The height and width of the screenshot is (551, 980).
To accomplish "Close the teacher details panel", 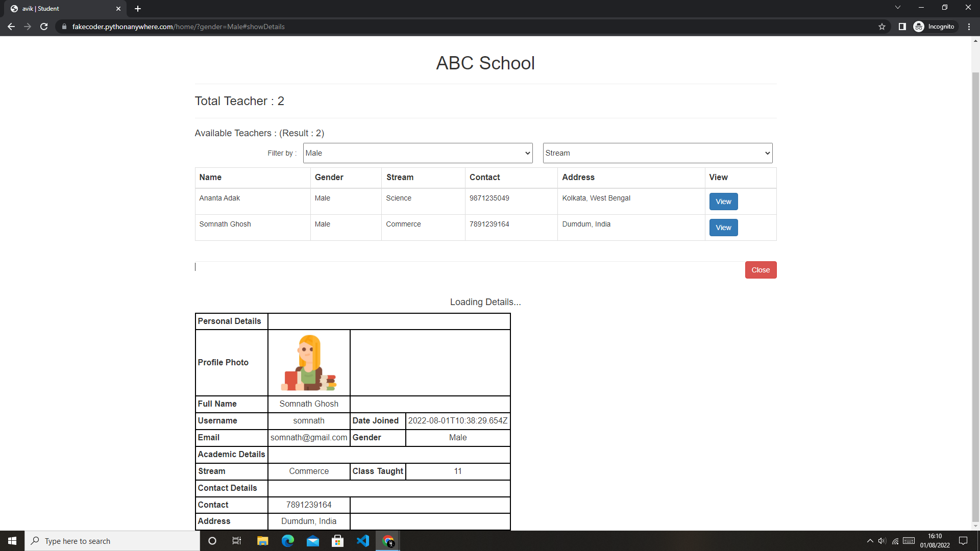I will coord(761,269).
